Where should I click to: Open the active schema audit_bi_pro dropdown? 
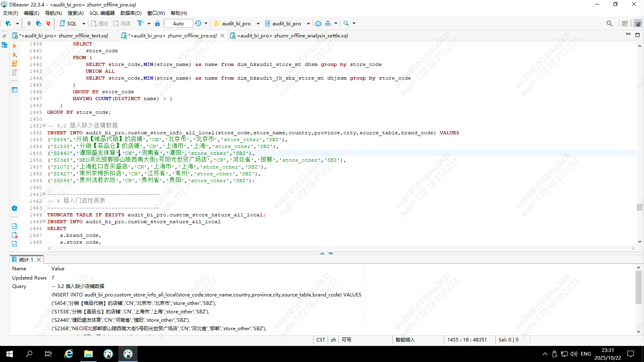(x=287, y=24)
